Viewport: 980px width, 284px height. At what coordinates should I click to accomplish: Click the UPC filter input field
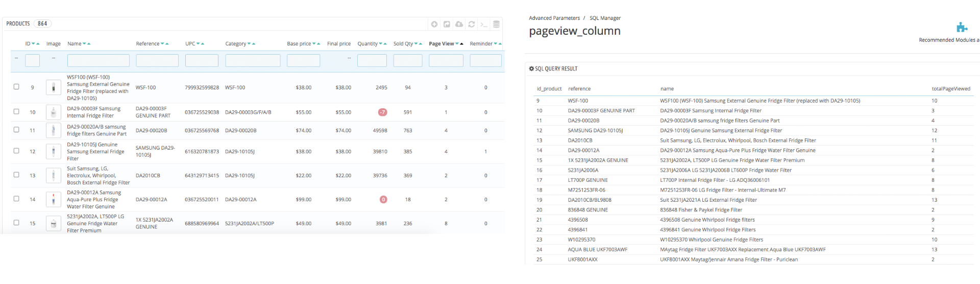(202, 60)
